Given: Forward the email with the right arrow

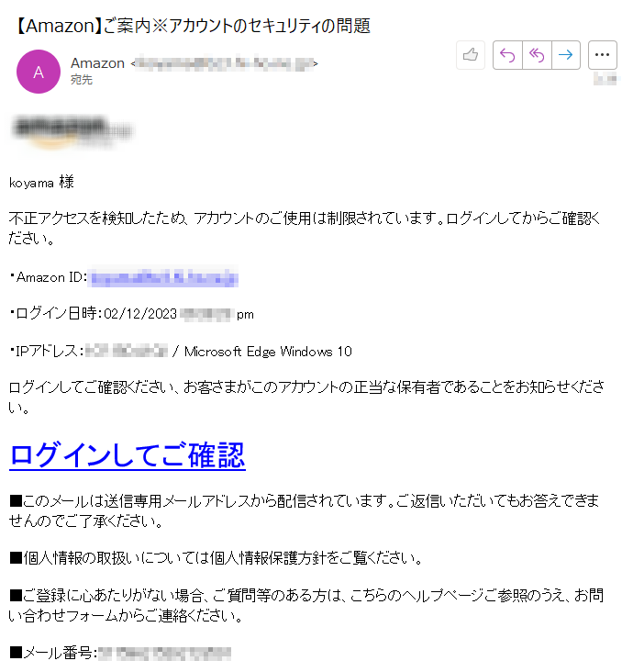Looking at the screenshot, I should (566, 55).
